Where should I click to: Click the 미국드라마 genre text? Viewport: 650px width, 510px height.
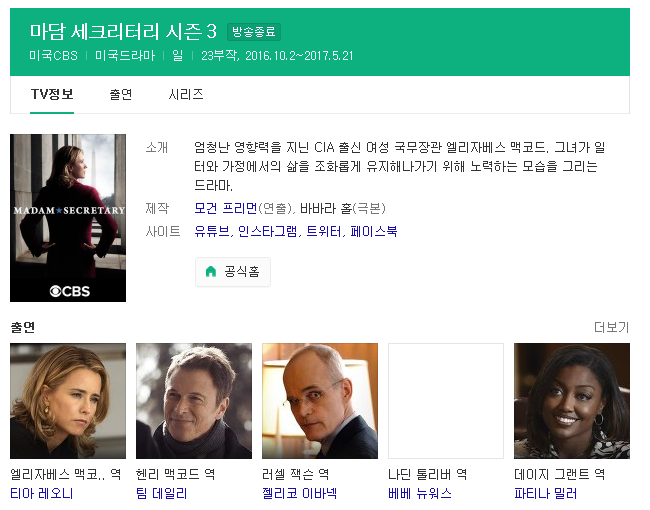[x=125, y=56]
